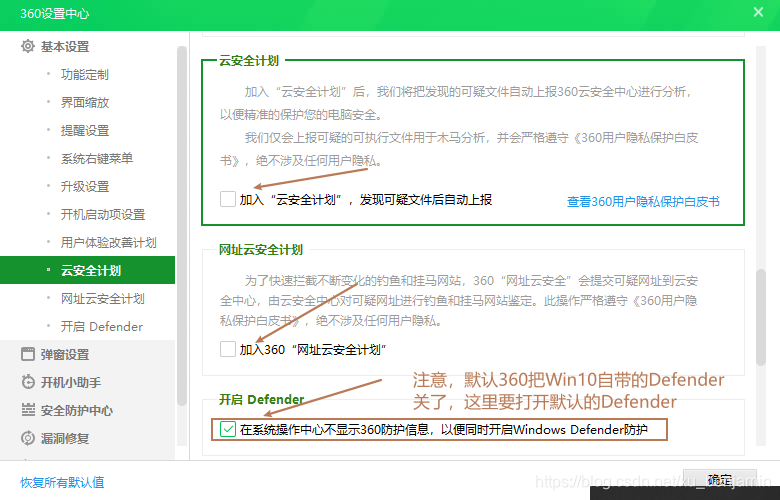
Task: Click the 网址云安全计划 section heading
Action: tap(261, 250)
